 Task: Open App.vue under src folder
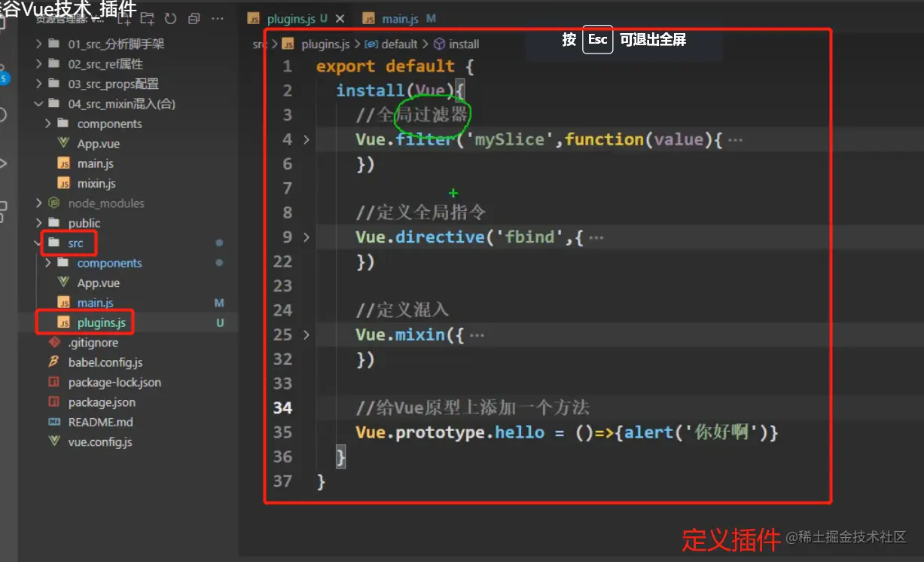[98, 283]
